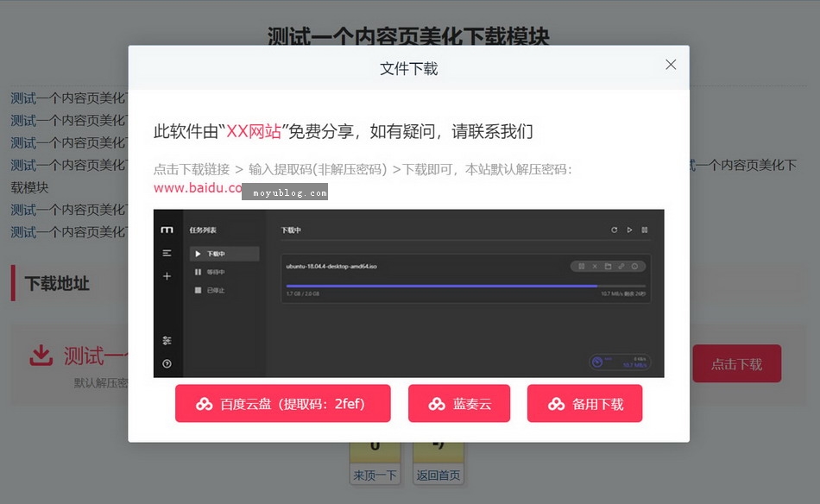Image resolution: width=820 pixels, height=504 pixels.
Task: Delete the ubuntu task via its X icon
Action: point(596,268)
